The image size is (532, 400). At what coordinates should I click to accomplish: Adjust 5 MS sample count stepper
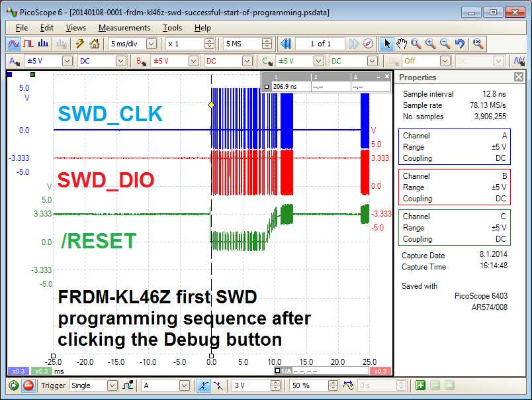[x=267, y=44]
